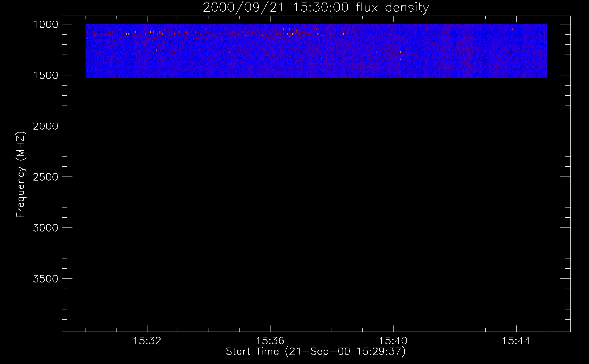Select the 1000 frequency tick label
The image size is (589, 364).
46,24
